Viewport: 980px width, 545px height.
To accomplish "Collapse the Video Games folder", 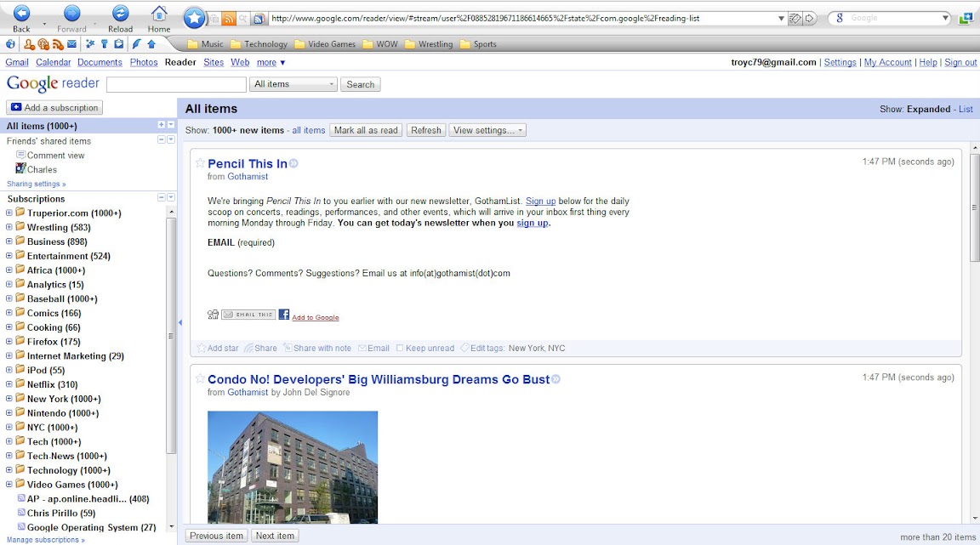I will tap(9, 485).
